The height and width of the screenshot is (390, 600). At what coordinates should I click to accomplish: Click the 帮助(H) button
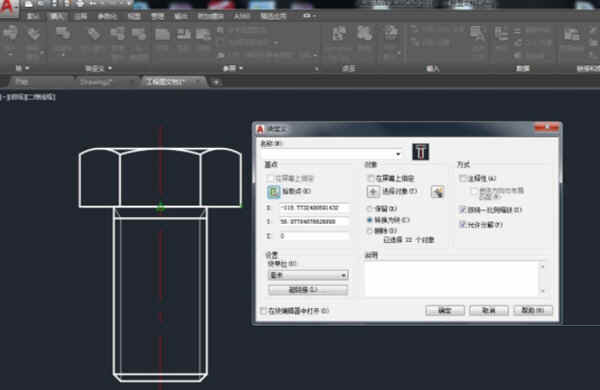(533, 310)
